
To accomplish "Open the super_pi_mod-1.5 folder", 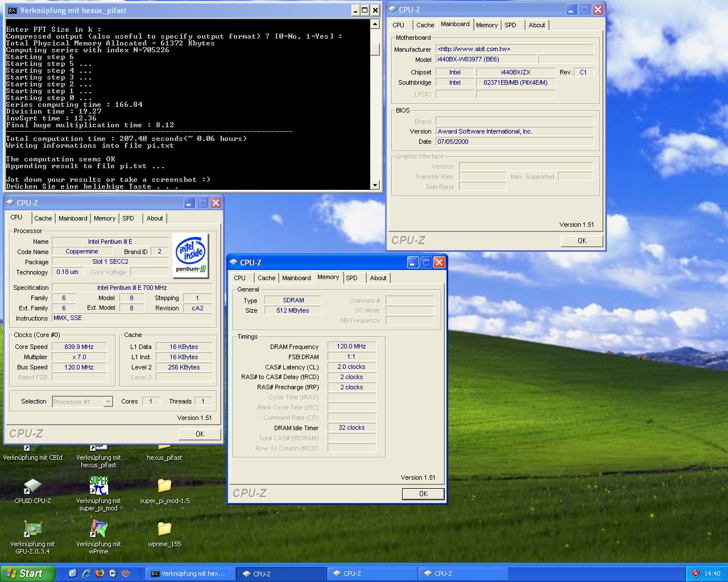I will point(164,486).
